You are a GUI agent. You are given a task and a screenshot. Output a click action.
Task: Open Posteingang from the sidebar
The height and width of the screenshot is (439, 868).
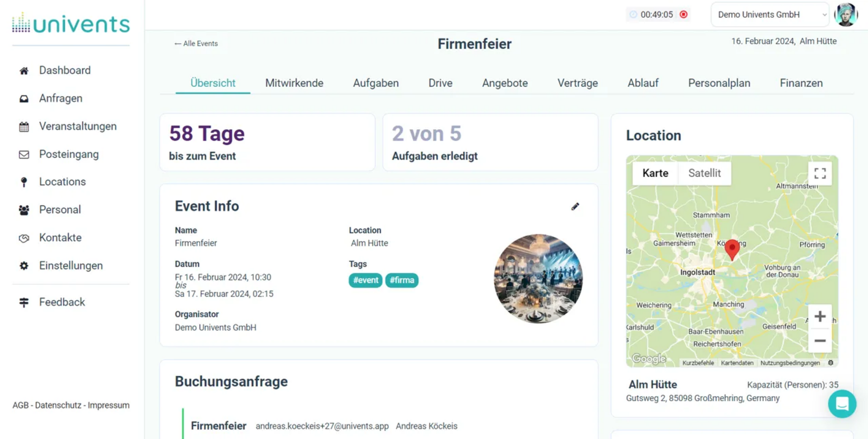pos(69,154)
